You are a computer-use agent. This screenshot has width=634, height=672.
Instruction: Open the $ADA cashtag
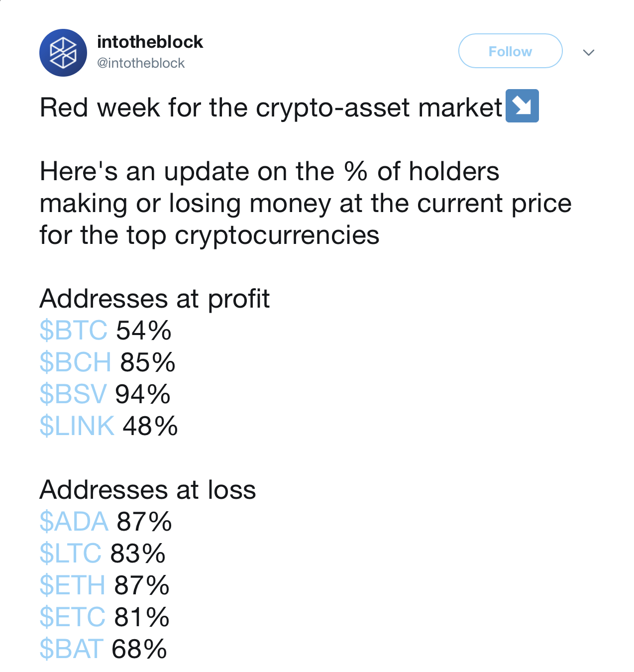[74, 522]
